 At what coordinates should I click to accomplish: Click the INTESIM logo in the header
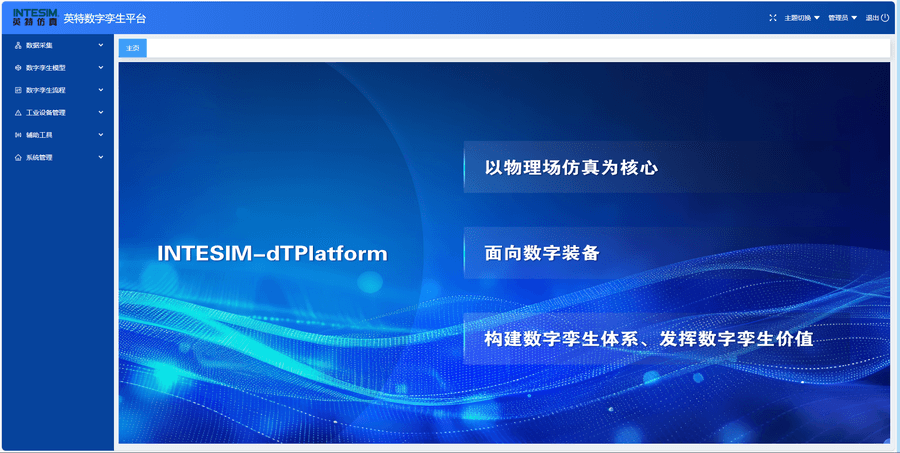point(35,18)
